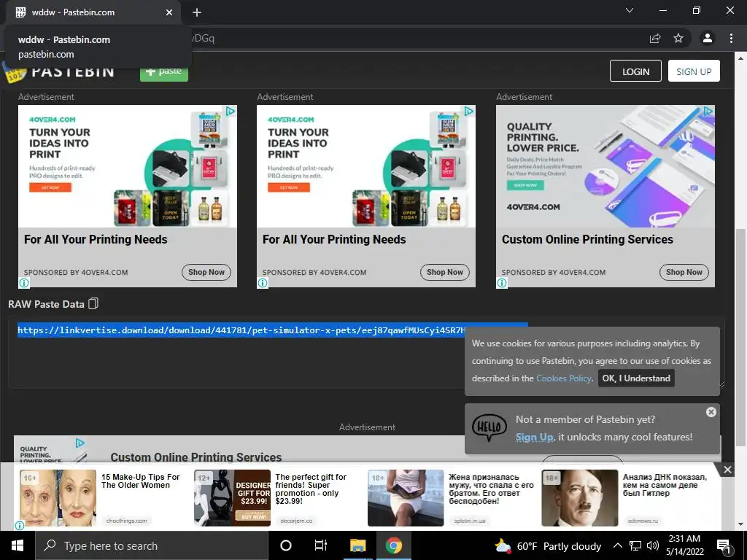
Task: Click the volume speaker icon
Action: 653,545
